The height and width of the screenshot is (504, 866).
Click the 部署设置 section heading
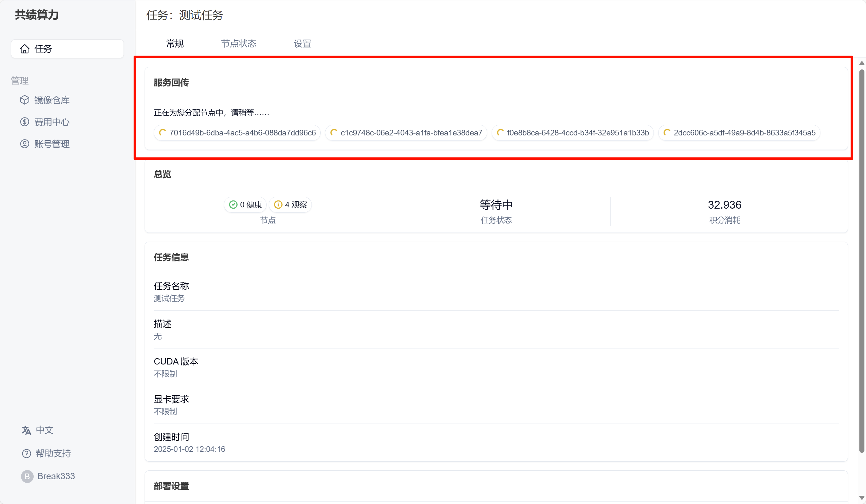(x=171, y=486)
